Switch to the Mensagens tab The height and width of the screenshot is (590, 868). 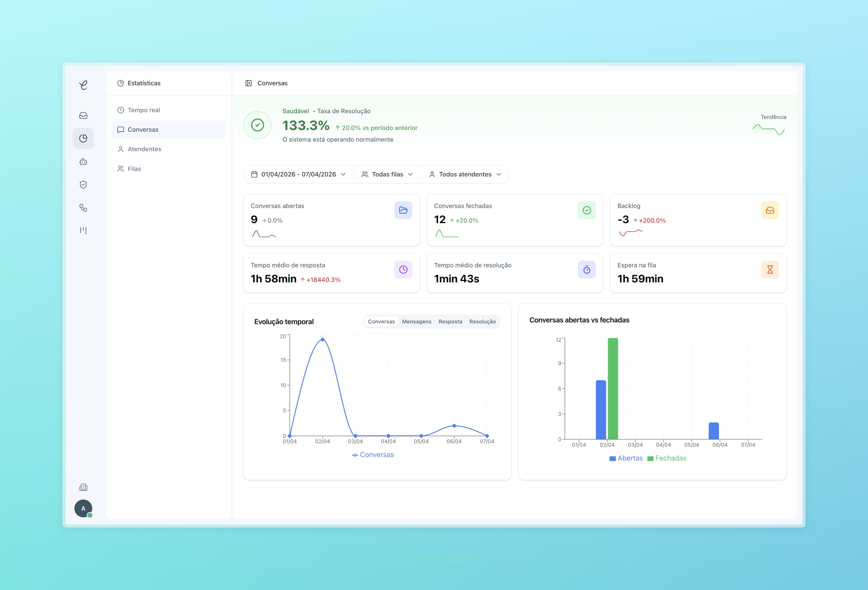tap(416, 321)
